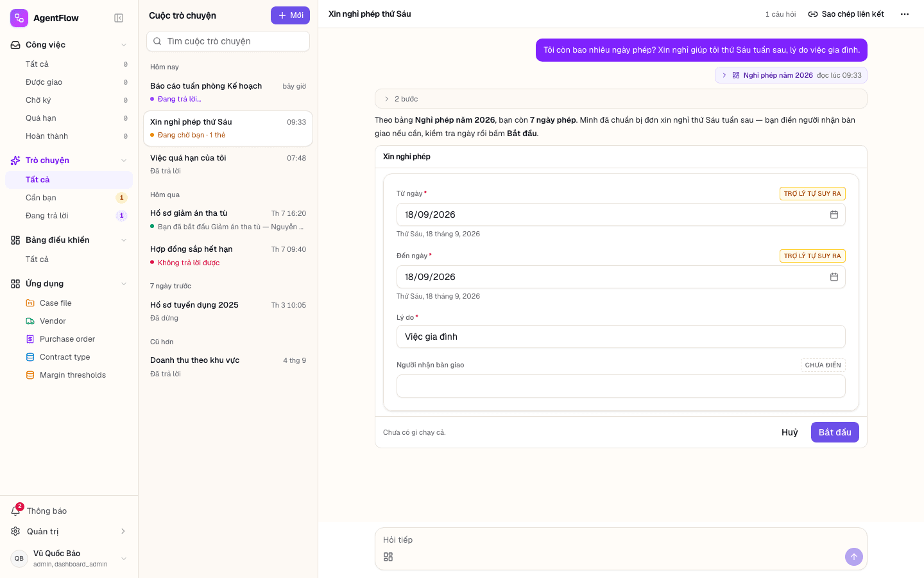Click the Bắt đầu button
This screenshot has width=924, height=578.
point(835,432)
